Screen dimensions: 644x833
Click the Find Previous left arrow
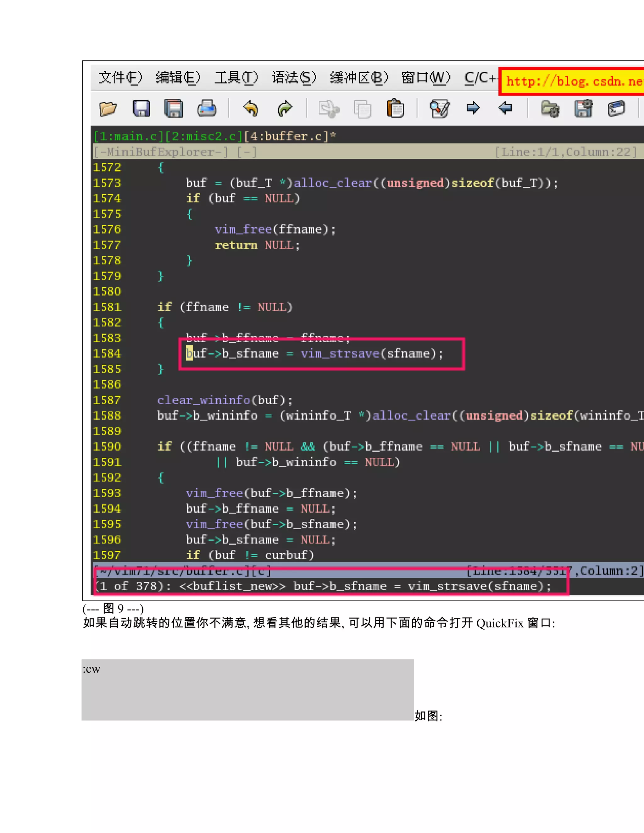tap(506, 108)
